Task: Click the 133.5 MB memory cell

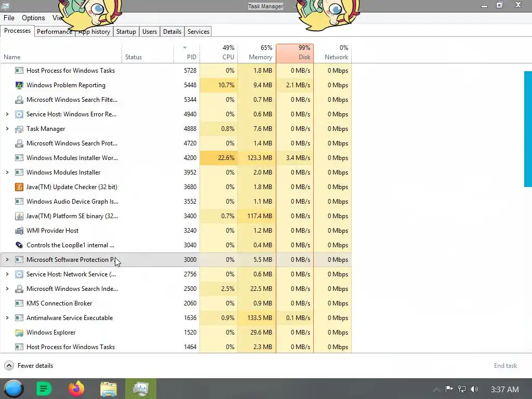Action: (x=257, y=318)
